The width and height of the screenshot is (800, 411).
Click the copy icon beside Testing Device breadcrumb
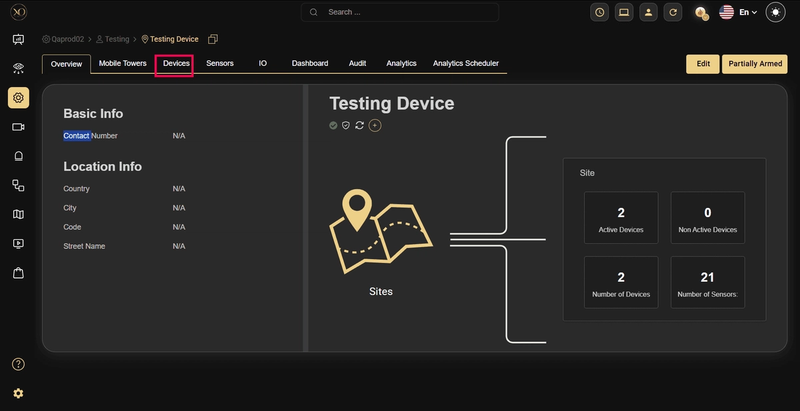point(213,39)
